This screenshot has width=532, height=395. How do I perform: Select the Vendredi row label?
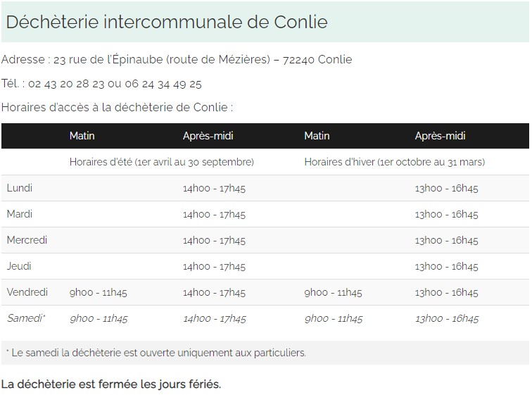[x=27, y=292]
